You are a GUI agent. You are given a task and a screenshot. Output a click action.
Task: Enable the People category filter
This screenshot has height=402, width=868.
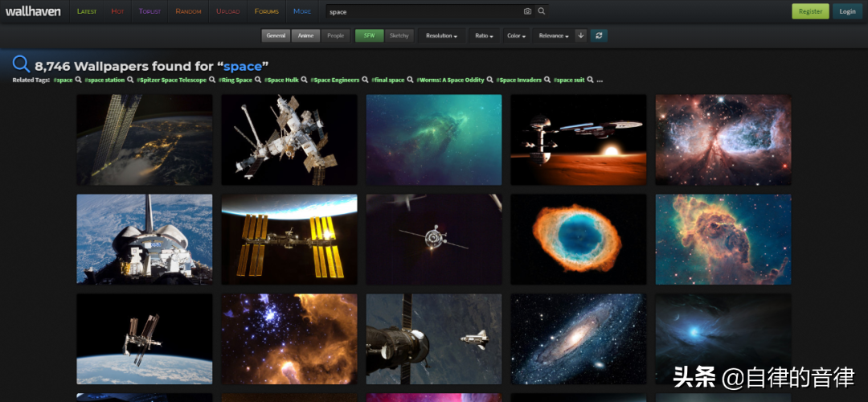335,35
